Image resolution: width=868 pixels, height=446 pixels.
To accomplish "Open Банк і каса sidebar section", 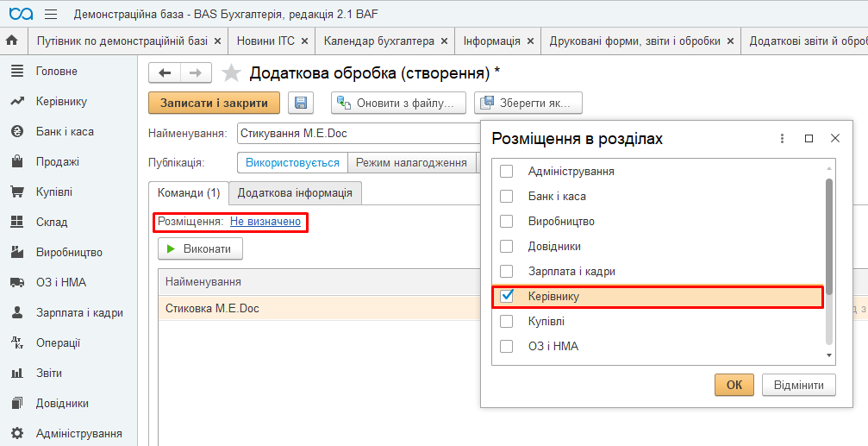I will [65, 131].
